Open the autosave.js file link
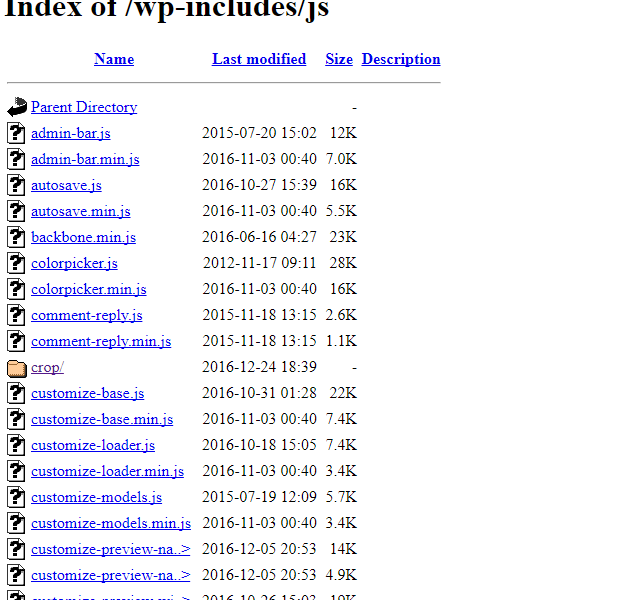 tap(66, 185)
